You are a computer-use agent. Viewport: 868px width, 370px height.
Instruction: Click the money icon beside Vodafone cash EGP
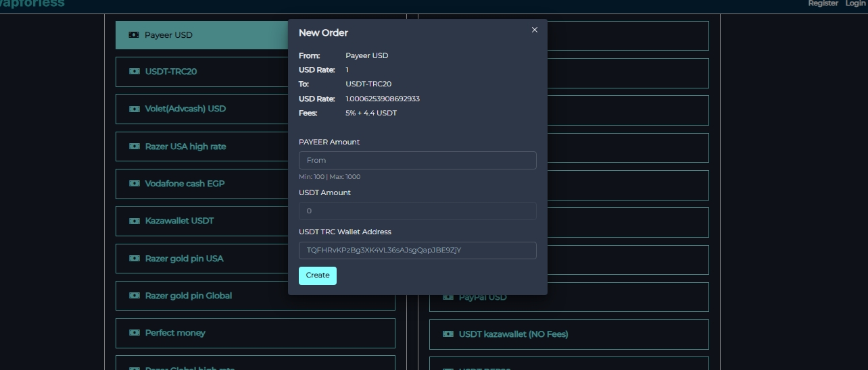click(134, 184)
